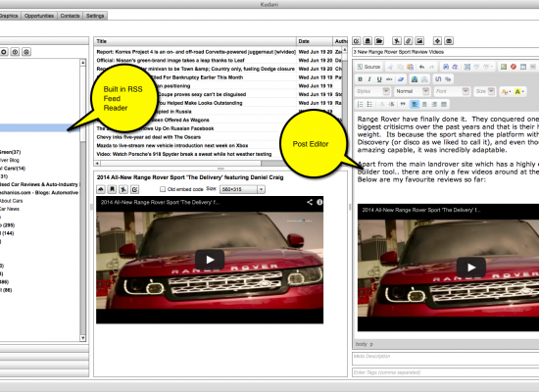
Task: Click the Find binoculars icon
Action: coord(446,67)
